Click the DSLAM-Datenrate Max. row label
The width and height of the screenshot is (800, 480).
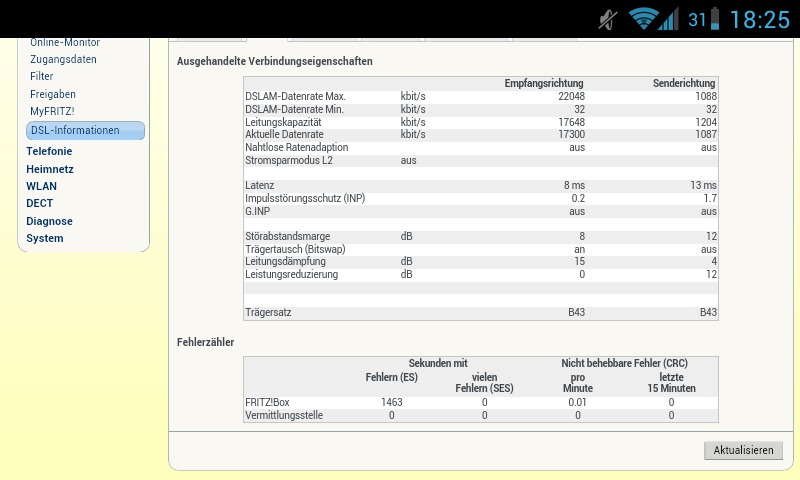[x=295, y=96]
